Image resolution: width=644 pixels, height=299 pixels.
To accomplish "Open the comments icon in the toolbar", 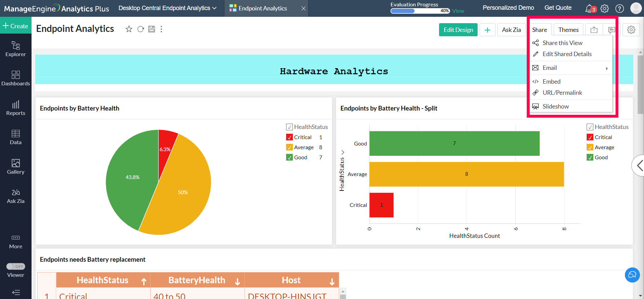I will (611, 30).
